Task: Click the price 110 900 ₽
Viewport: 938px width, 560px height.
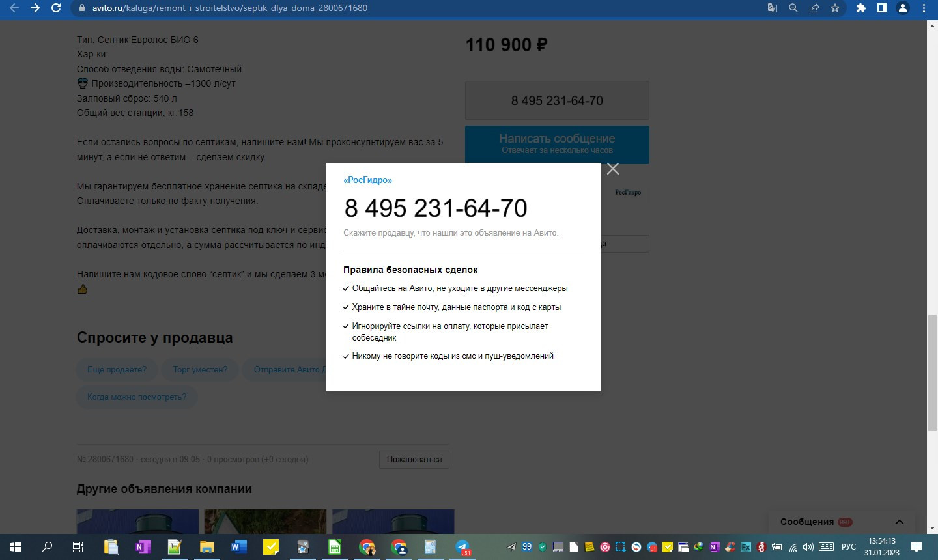Action: pos(506,45)
